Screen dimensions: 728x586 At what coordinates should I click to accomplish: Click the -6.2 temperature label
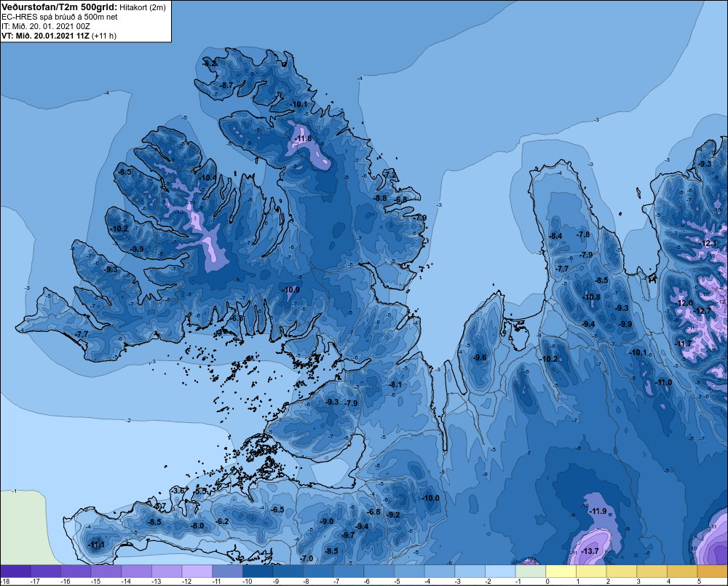[x=222, y=521]
